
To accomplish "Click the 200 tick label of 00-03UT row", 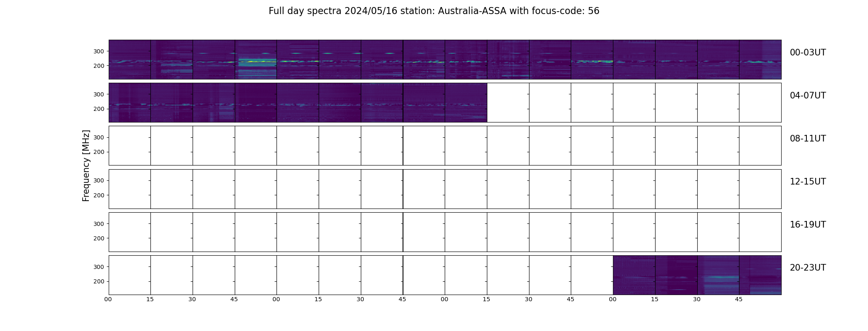I will [x=99, y=66].
